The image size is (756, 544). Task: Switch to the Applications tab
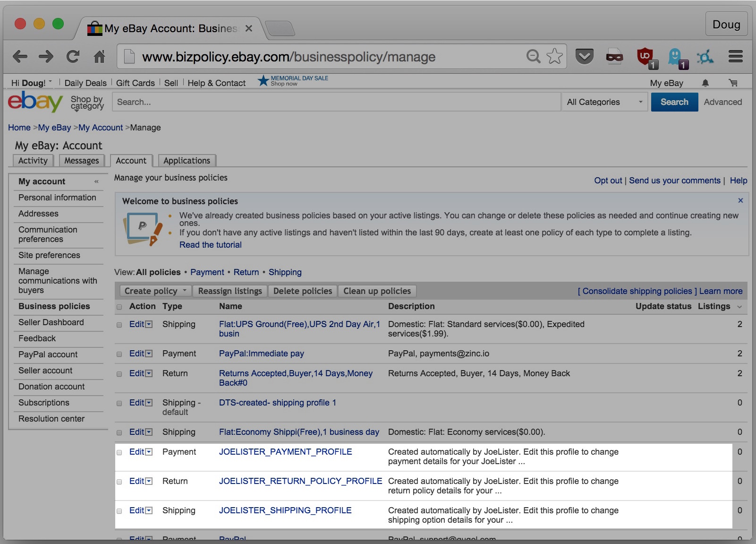(x=187, y=161)
